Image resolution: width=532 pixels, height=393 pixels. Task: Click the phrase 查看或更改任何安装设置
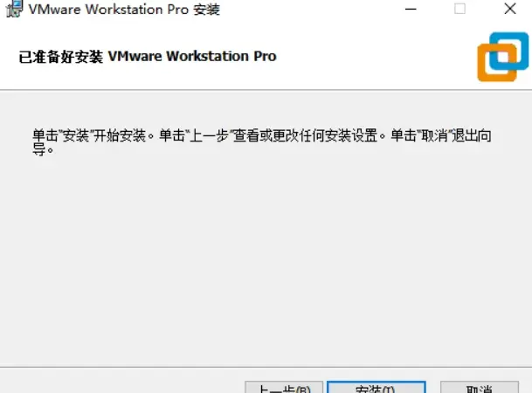click(x=306, y=135)
